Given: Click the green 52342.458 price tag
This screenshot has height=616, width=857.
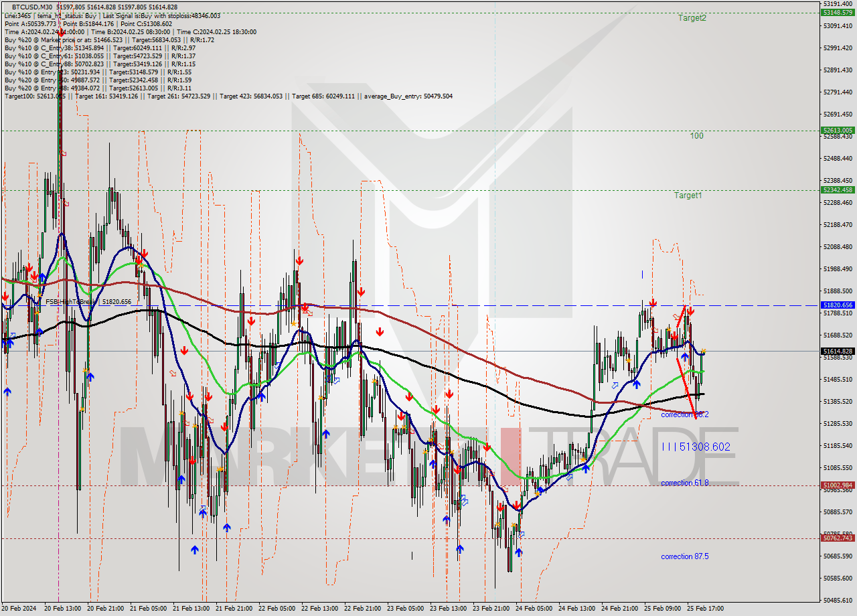Looking at the screenshot, I should 838,189.
